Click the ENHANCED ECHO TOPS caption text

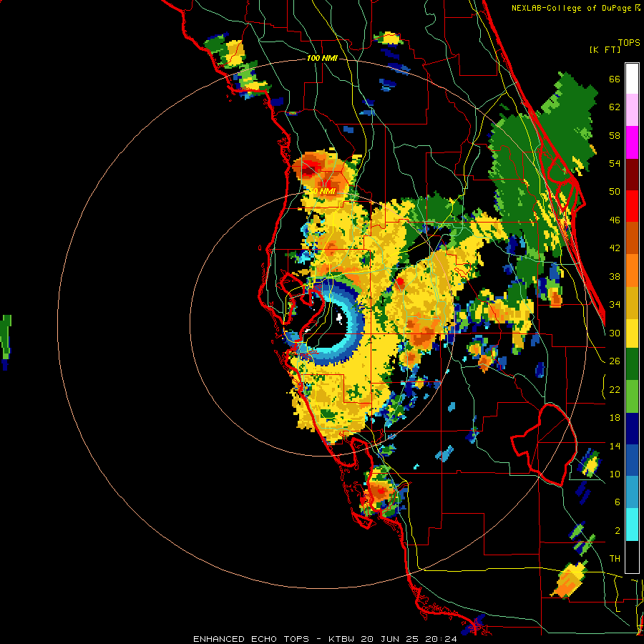tap(251, 639)
